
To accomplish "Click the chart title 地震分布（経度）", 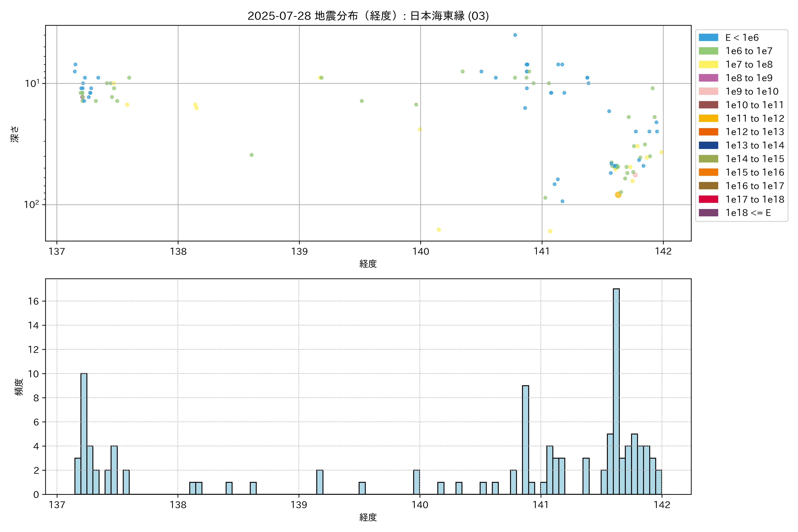I will [x=368, y=16].
